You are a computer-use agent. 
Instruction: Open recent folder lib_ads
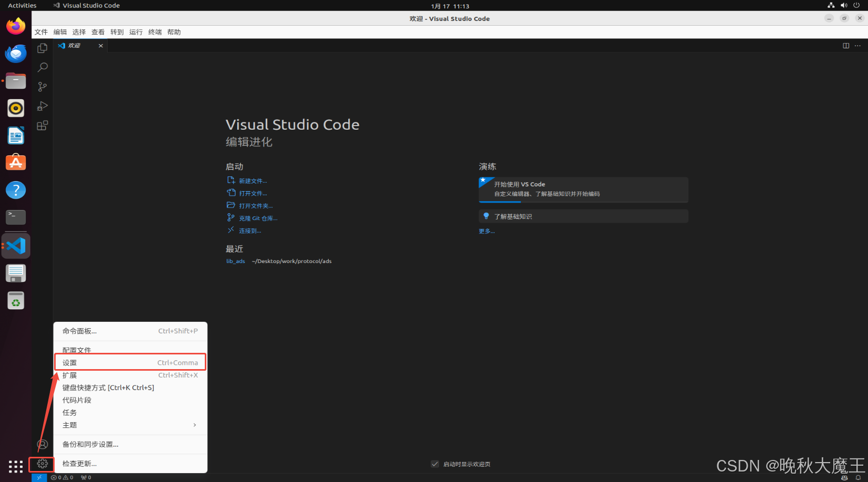[x=235, y=261]
